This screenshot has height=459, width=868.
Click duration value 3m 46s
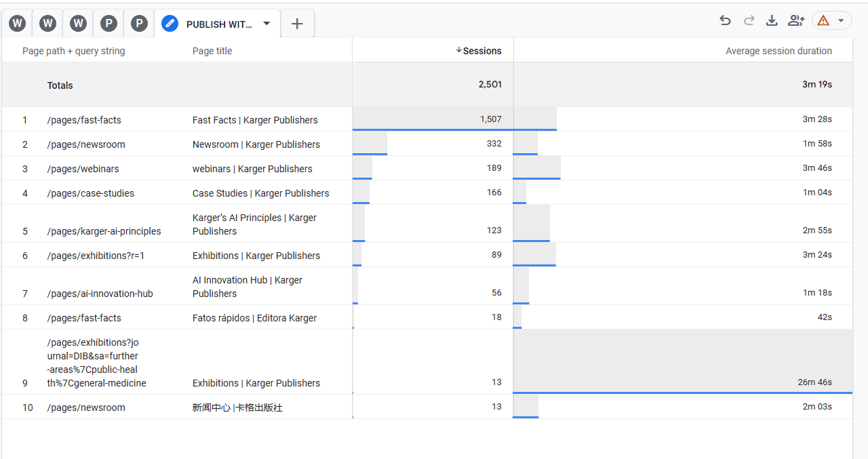(817, 168)
